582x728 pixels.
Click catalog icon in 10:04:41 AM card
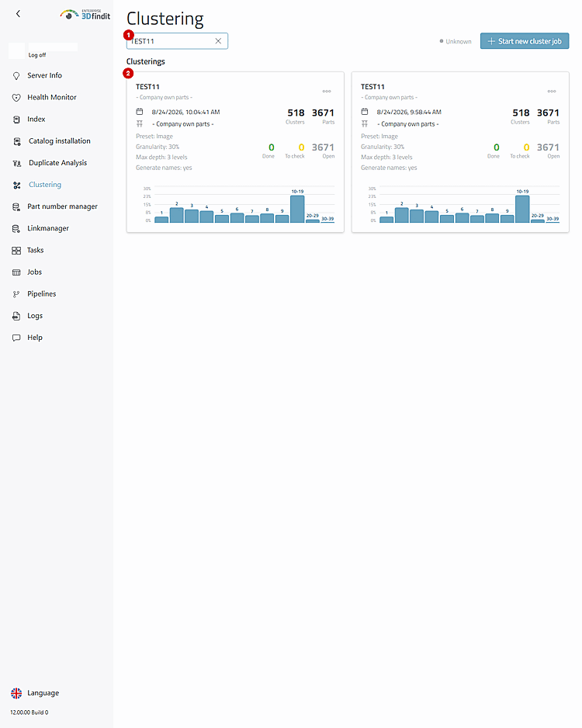tap(139, 124)
